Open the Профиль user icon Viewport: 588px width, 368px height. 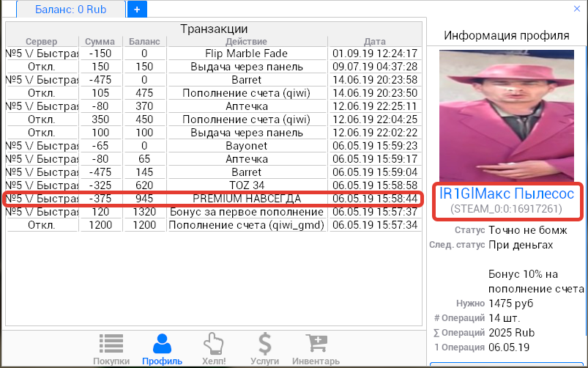point(162,344)
